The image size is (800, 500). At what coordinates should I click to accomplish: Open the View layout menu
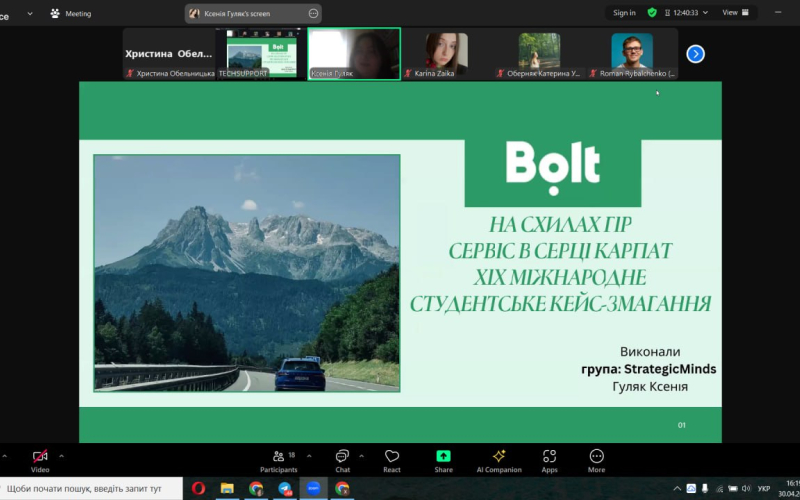click(735, 13)
